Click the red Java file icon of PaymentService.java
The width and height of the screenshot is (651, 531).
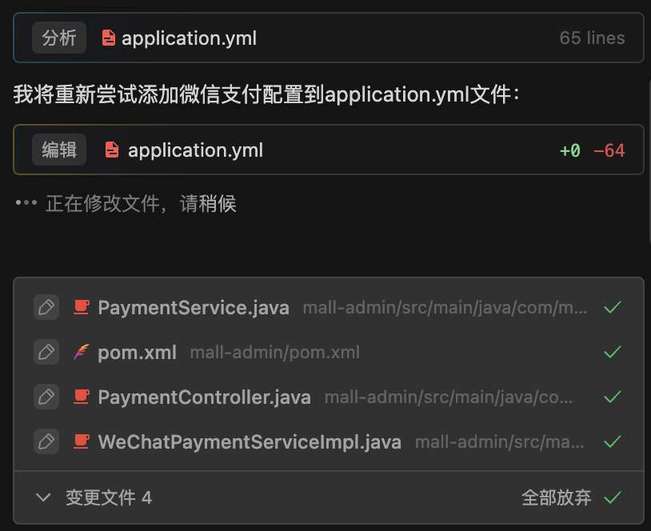(x=81, y=307)
